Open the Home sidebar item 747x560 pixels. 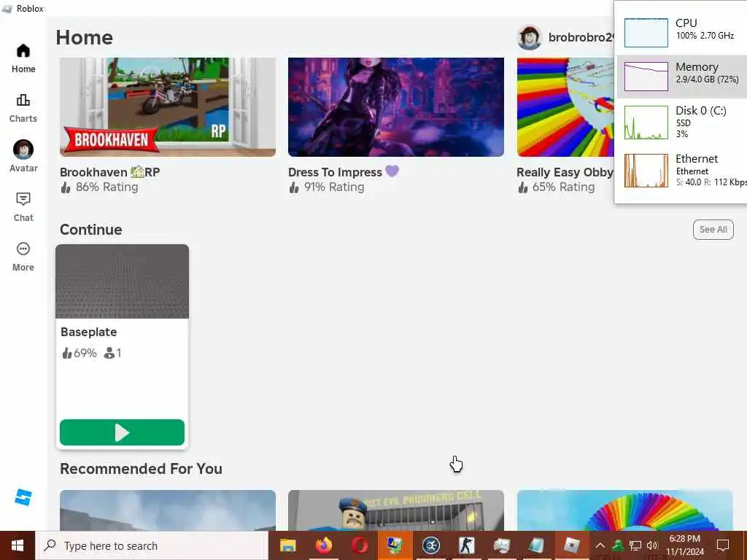(23, 58)
